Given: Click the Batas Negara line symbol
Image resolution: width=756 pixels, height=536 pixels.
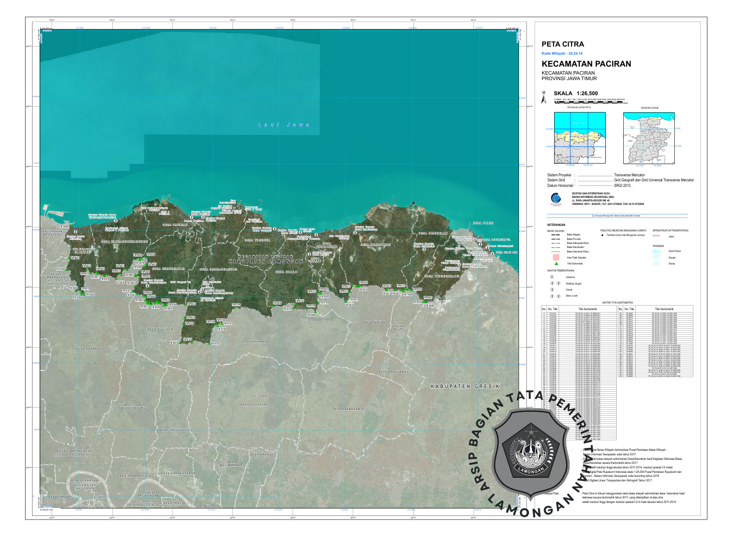Looking at the screenshot, I should (x=555, y=234).
